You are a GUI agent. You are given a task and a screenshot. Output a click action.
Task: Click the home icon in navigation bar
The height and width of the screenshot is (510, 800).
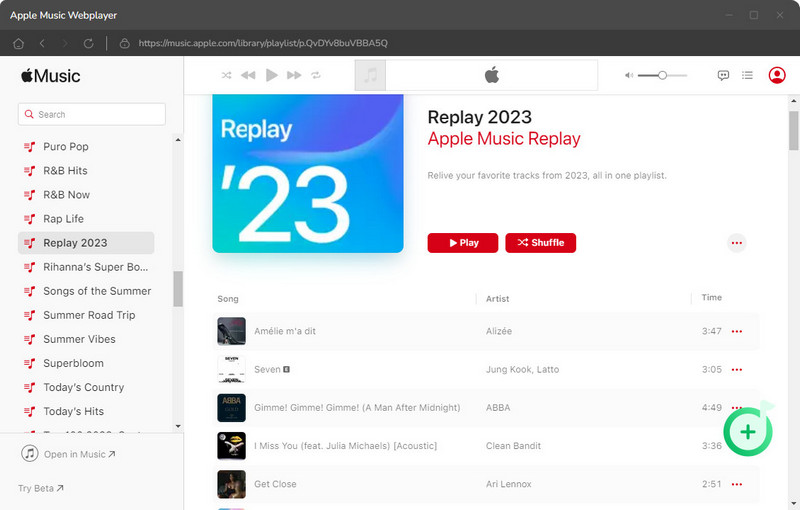pos(18,43)
